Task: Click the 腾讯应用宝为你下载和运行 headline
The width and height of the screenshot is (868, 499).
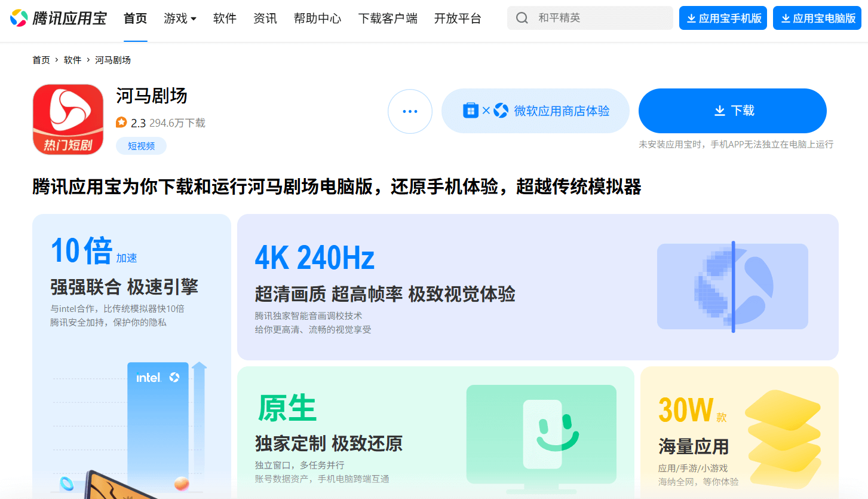Action: click(x=337, y=187)
